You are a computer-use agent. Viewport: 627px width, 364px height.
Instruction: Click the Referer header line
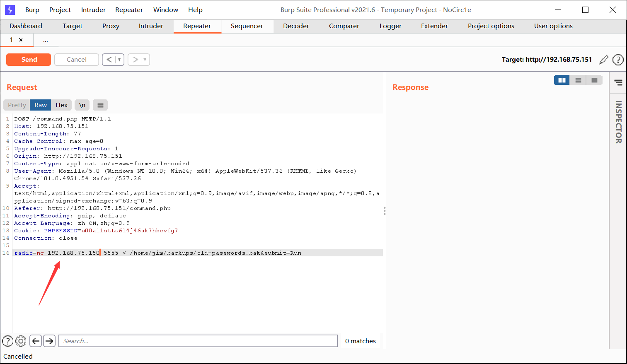point(92,208)
